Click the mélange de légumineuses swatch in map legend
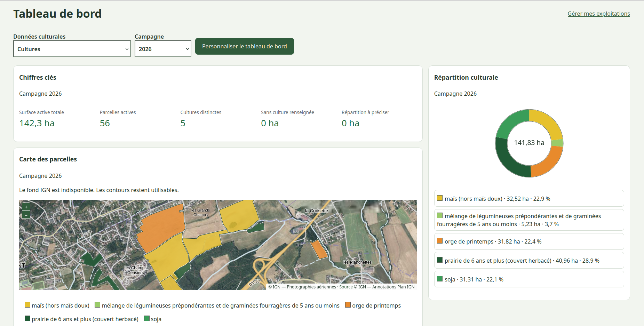Image resolution: width=644 pixels, height=326 pixels. (97, 305)
